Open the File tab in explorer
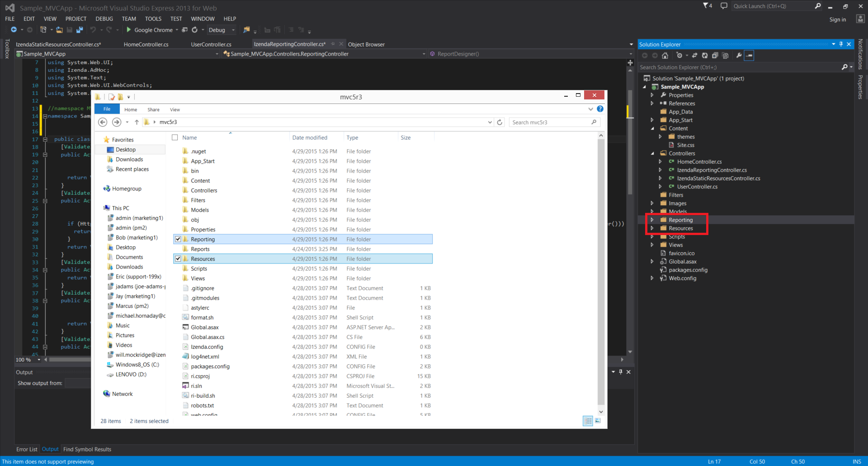Viewport: 868px width, 466px height. click(x=107, y=109)
